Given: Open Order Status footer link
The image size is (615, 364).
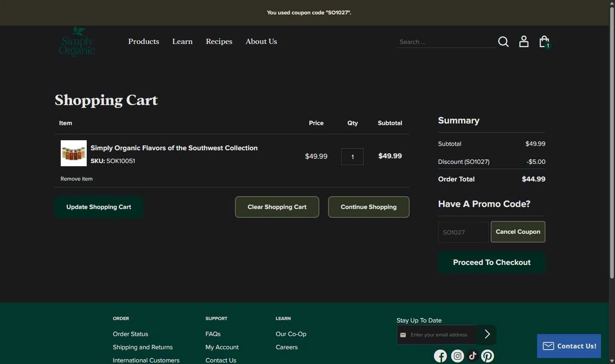Looking at the screenshot, I should point(130,334).
